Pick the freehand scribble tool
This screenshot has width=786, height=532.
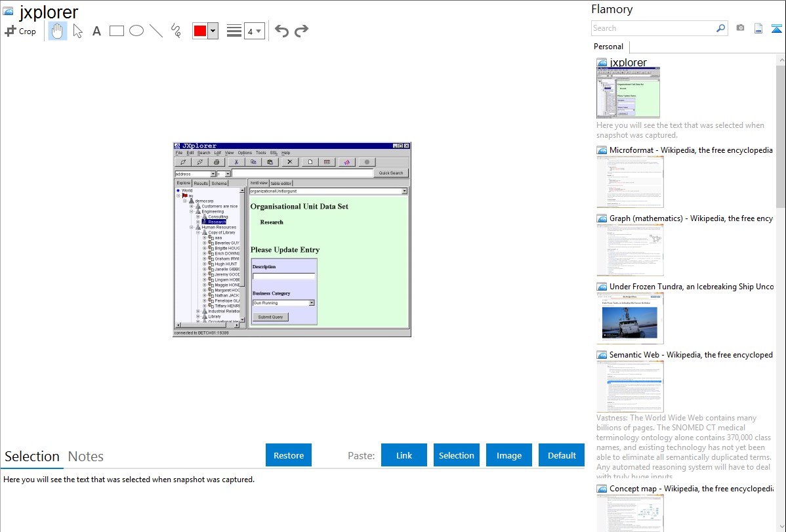[x=176, y=31]
